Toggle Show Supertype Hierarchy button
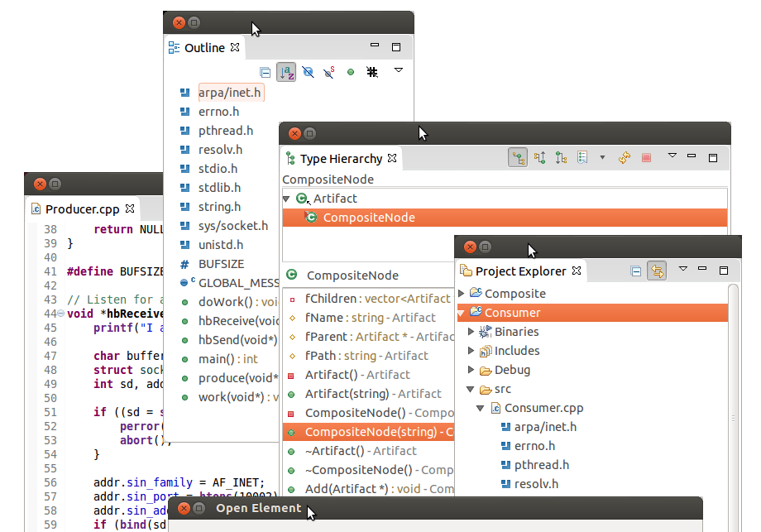The width and height of the screenshot is (761, 532). click(x=539, y=158)
